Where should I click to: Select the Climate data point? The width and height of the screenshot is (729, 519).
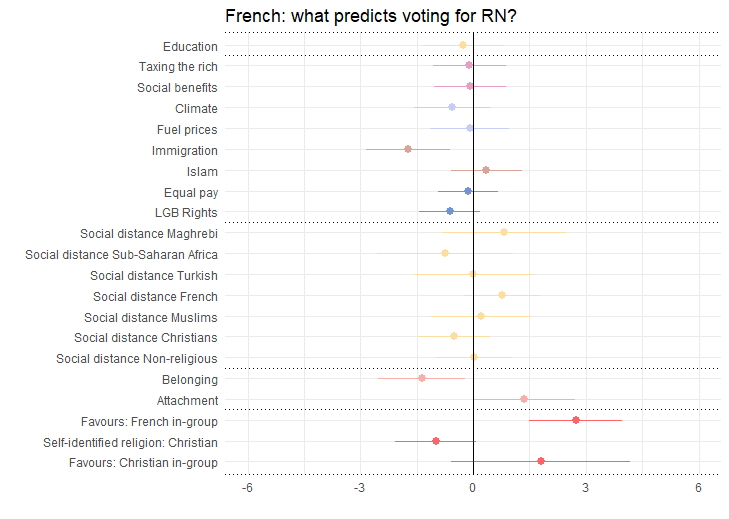[x=452, y=107]
